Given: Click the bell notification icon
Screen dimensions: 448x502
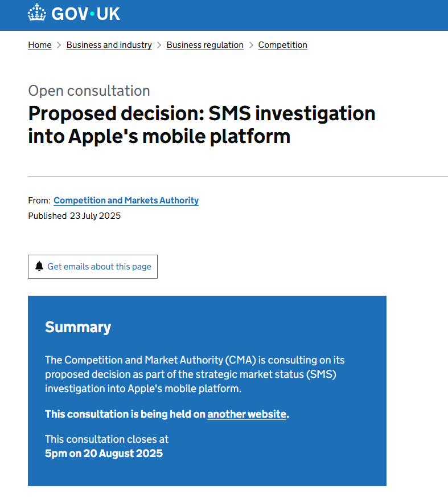Looking at the screenshot, I should click(x=39, y=267).
